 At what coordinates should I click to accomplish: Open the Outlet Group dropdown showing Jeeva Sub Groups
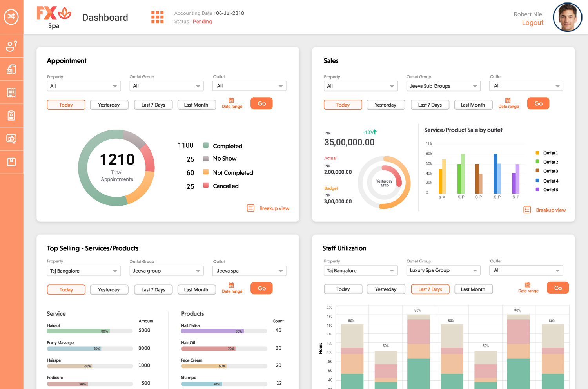click(x=443, y=86)
